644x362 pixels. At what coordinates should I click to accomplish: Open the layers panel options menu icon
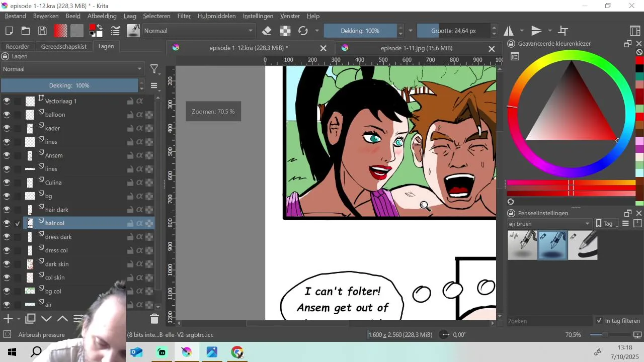pos(154,85)
